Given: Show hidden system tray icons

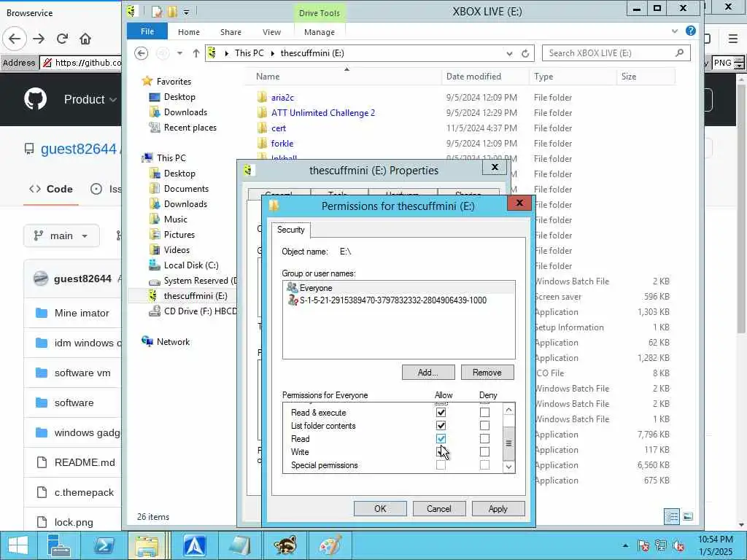Looking at the screenshot, I should (x=625, y=545).
